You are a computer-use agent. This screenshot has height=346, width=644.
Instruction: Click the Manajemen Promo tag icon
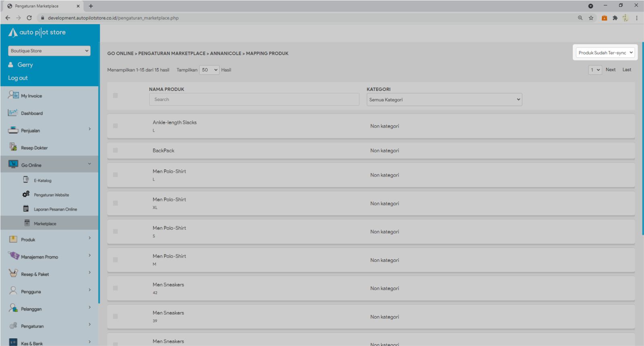coord(13,256)
